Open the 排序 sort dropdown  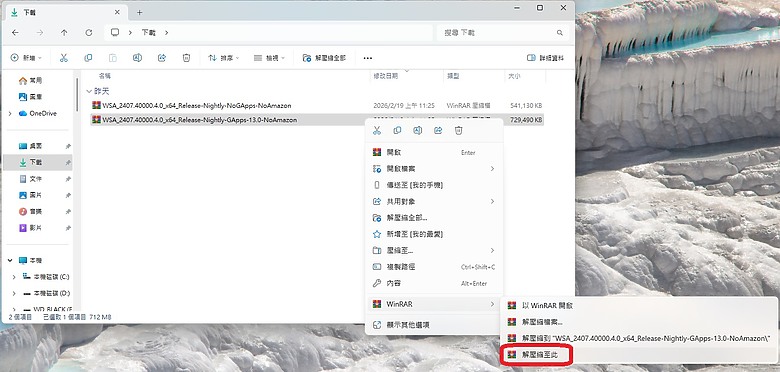223,58
